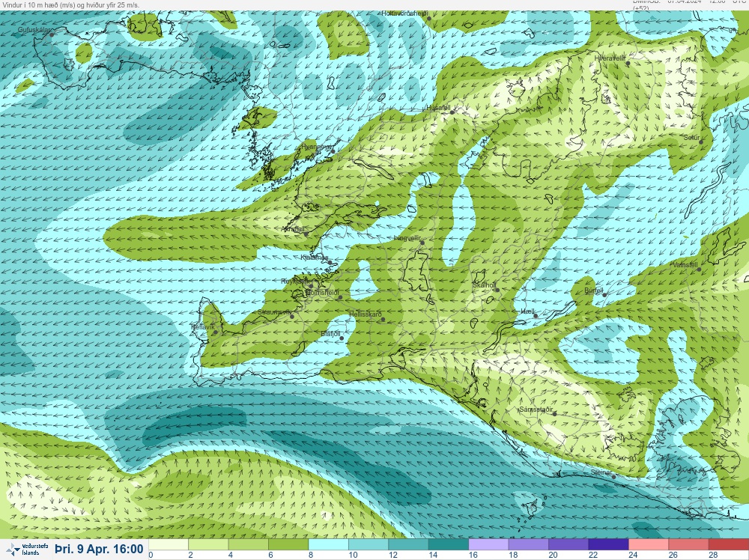Select the Sámsstaðir station label
The height and width of the screenshot is (560, 749).
pyautogui.click(x=536, y=410)
